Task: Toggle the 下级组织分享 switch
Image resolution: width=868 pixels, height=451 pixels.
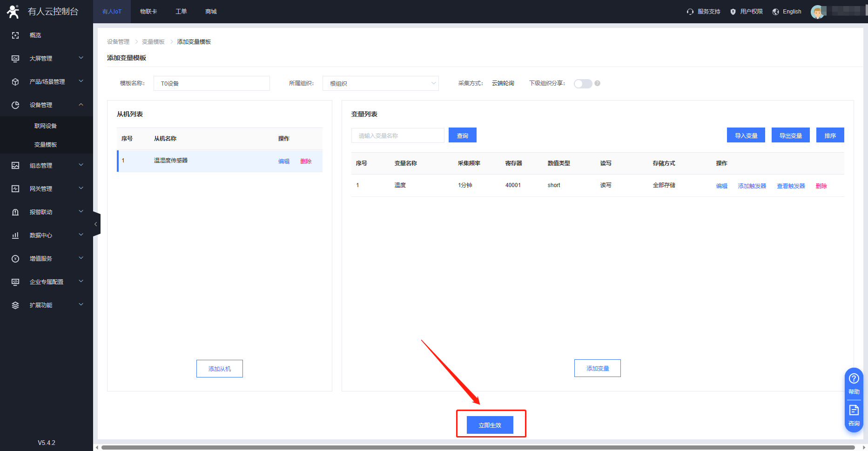Action: 583,83
